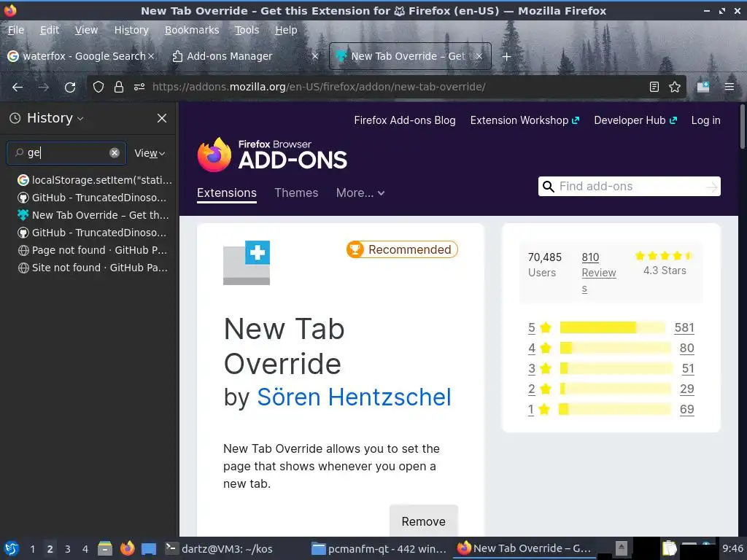Open the 810 Reviews link
Viewport: 747px width, 560px height.
(x=599, y=273)
